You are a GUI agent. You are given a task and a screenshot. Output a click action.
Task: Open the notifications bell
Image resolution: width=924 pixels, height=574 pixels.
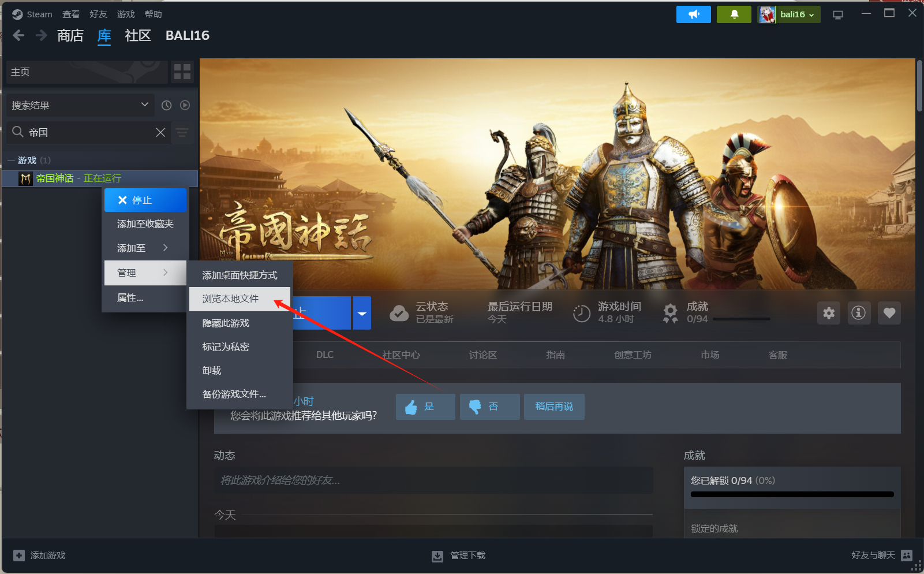(x=734, y=14)
